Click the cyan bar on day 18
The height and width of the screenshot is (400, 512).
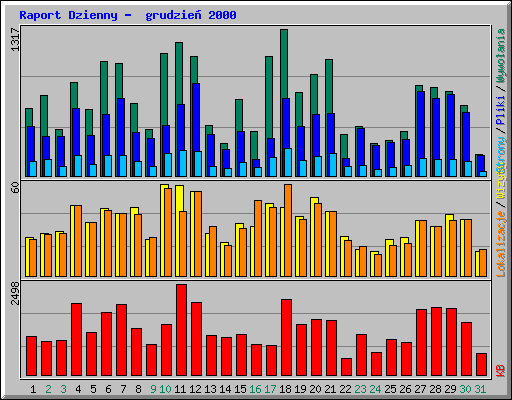pyautogui.click(x=288, y=162)
